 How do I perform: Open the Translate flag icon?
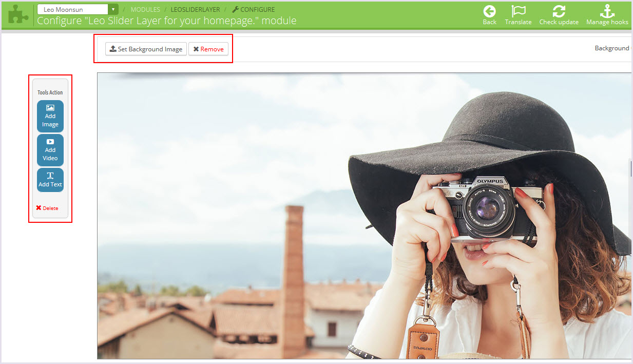tap(519, 11)
